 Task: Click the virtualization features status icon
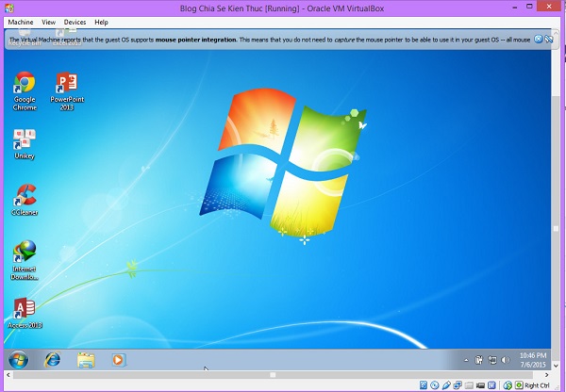pos(491,385)
